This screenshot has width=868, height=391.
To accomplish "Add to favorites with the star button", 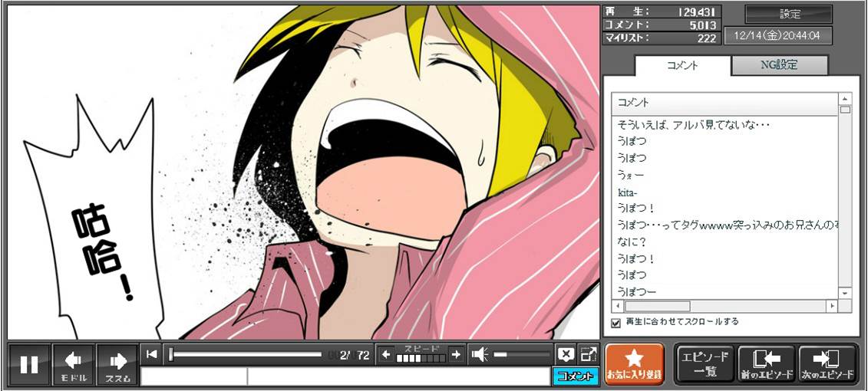I will [x=634, y=364].
